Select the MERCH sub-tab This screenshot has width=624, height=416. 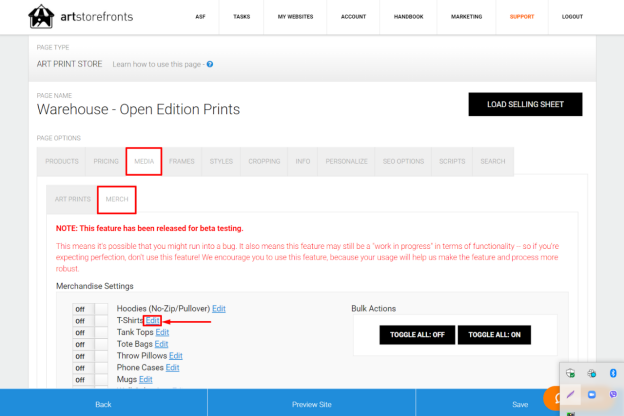[x=117, y=199]
